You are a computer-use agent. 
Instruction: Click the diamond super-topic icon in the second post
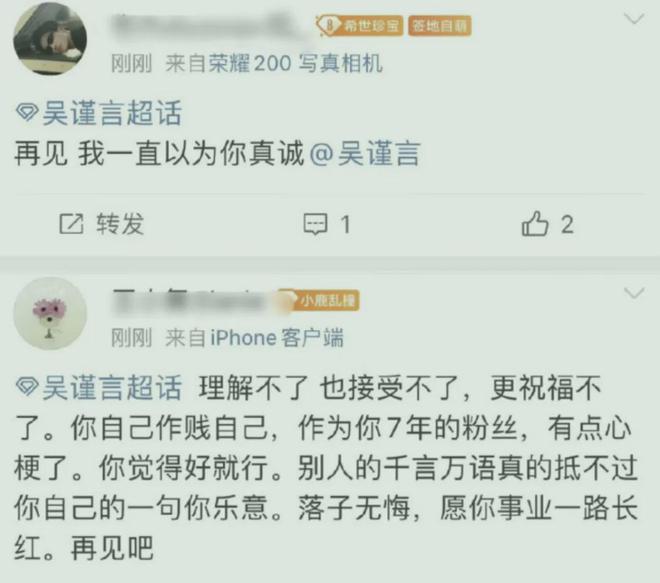point(27,386)
